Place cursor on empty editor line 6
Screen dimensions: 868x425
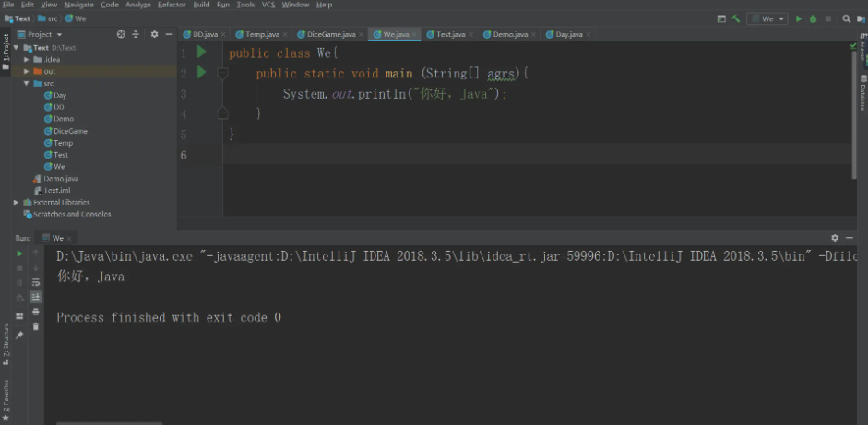tap(537, 155)
